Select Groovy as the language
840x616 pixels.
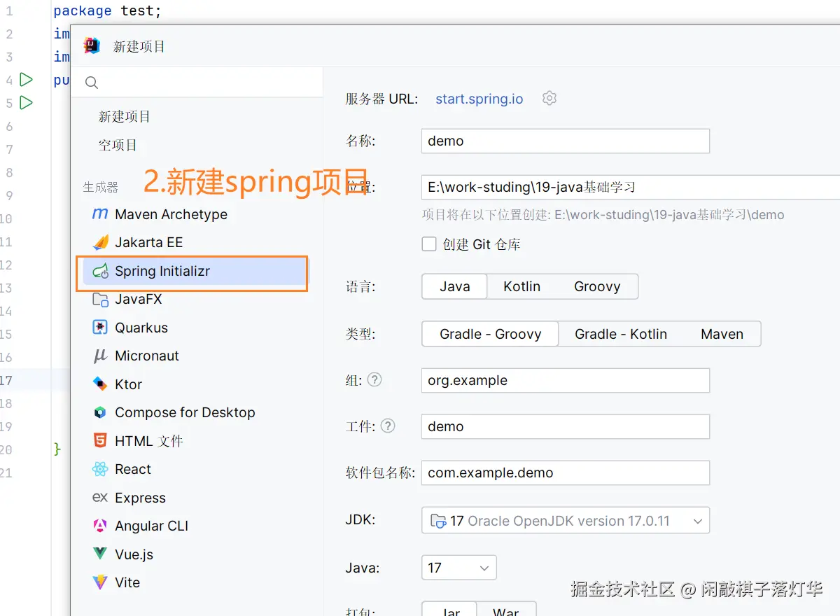point(597,286)
